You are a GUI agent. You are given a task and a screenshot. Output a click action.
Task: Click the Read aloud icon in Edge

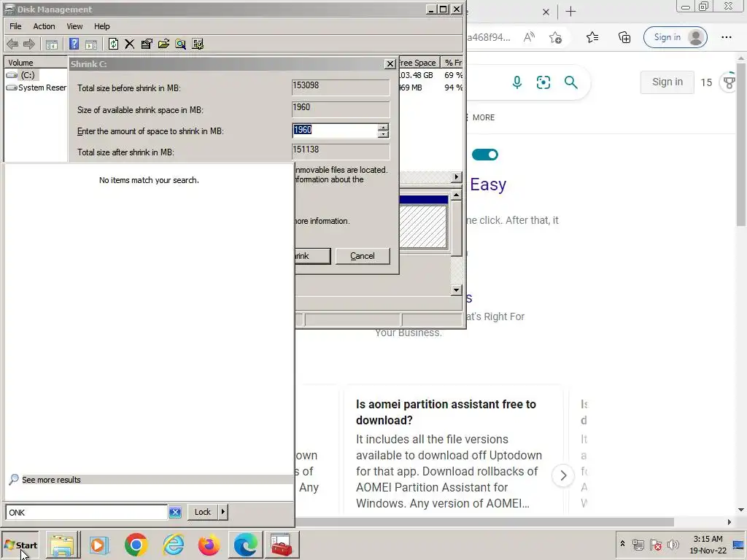click(x=529, y=37)
